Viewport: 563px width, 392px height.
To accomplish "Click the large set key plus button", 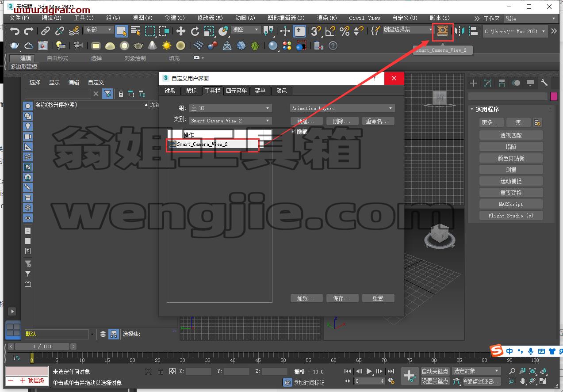I will [410, 376].
